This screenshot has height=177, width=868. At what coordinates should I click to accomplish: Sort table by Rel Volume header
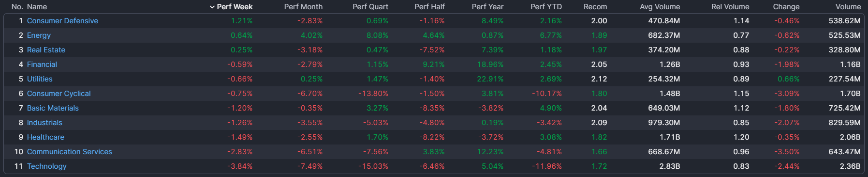[x=730, y=7]
